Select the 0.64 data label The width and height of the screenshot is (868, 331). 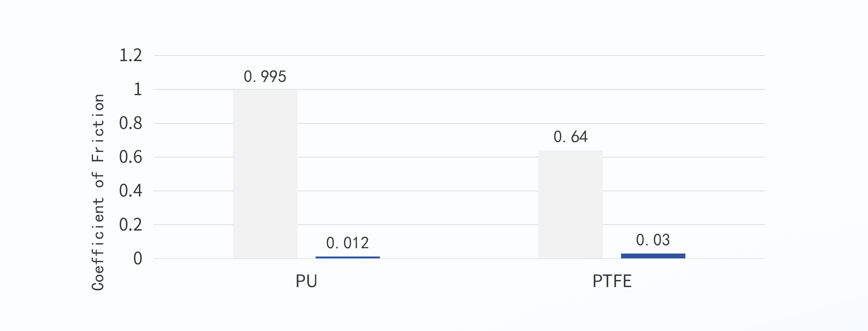[571, 137]
